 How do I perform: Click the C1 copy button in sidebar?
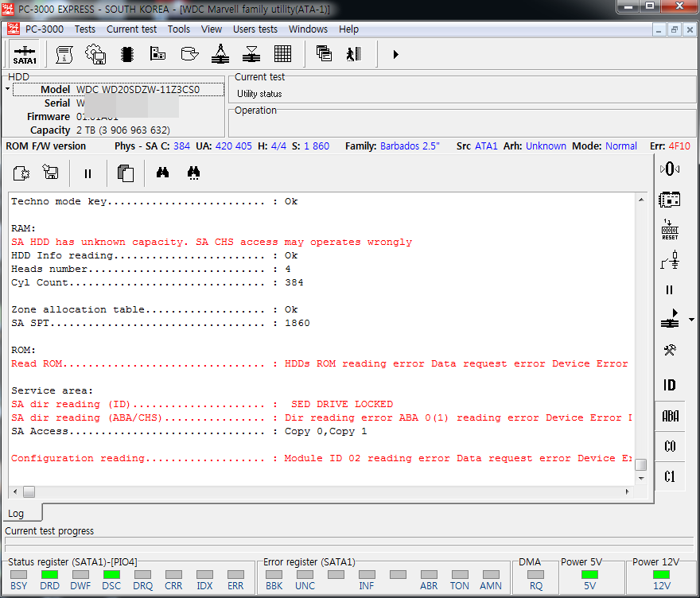pyautogui.click(x=670, y=476)
